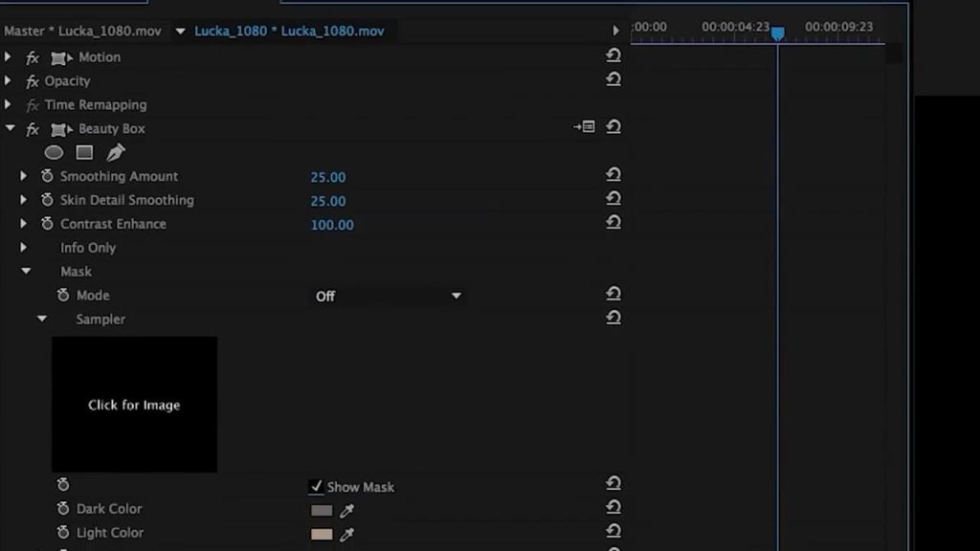Click the Smoothing Amount value 25.00
Image resolution: width=980 pixels, height=551 pixels.
pos(328,177)
